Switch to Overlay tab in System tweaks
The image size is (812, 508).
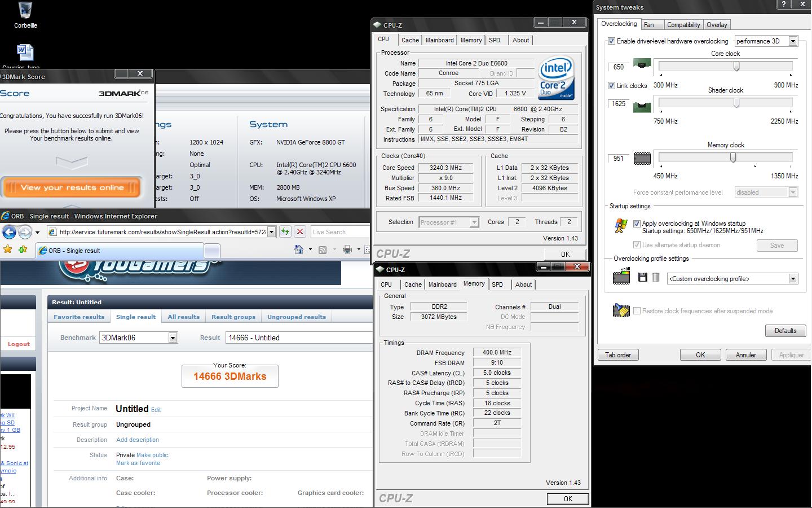pyautogui.click(x=717, y=25)
